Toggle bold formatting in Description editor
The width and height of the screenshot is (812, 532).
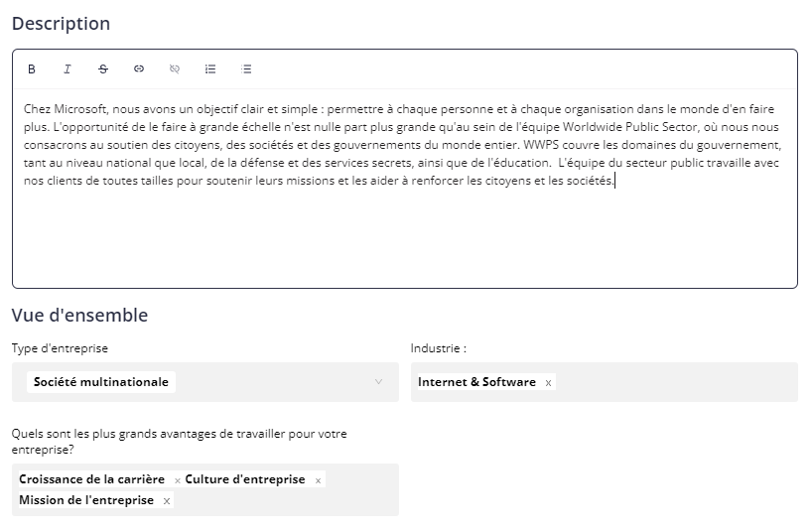point(32,68)
